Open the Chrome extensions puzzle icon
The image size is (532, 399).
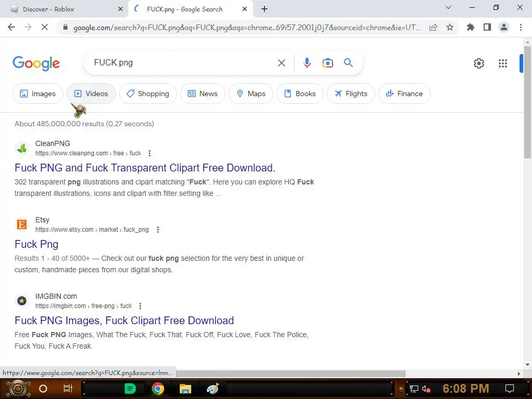point(470,27)
